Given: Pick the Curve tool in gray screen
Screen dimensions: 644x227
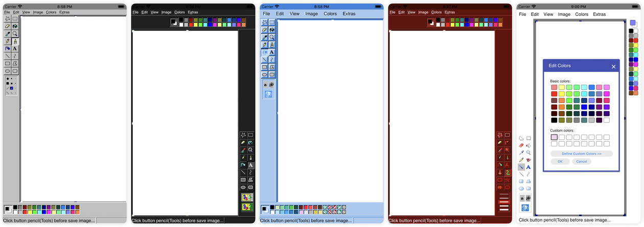Looking at the screenshot, I should tap(15, 56).
